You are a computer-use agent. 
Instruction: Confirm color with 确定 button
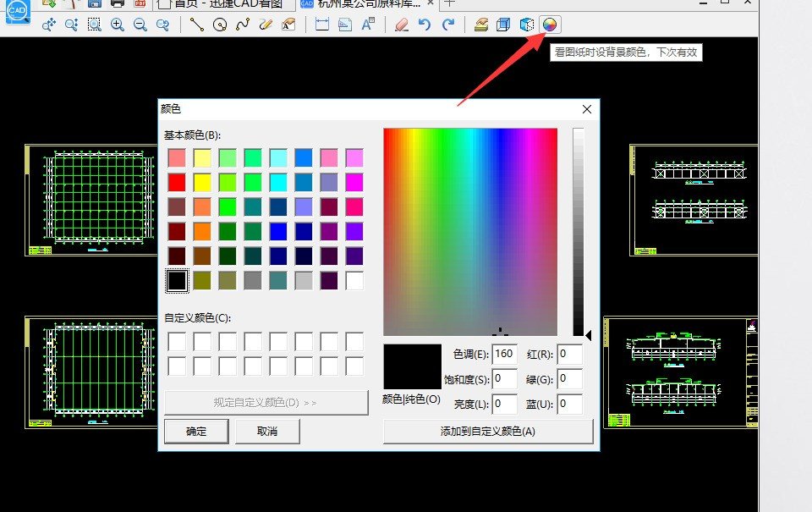coord(196,431)
